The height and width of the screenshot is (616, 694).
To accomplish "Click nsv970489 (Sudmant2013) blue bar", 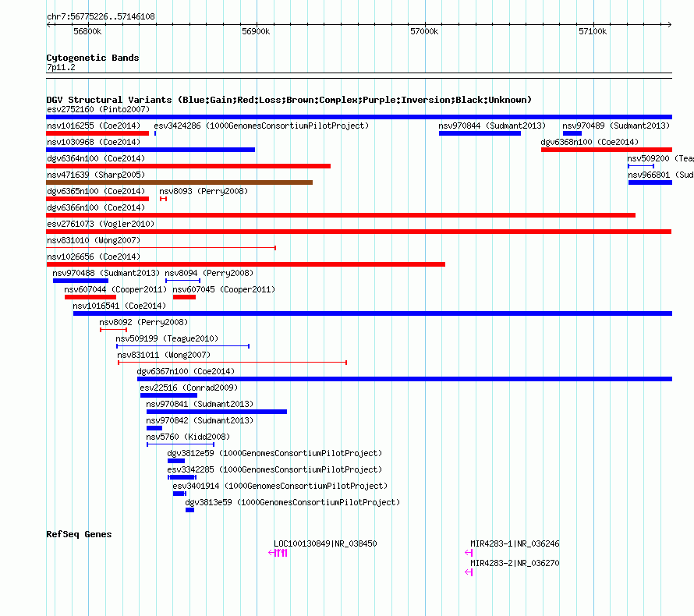I will point(572,133).
